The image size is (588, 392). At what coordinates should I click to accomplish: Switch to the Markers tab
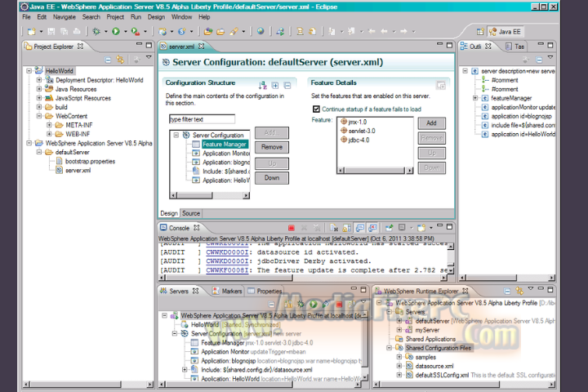[x=228, y=291]
